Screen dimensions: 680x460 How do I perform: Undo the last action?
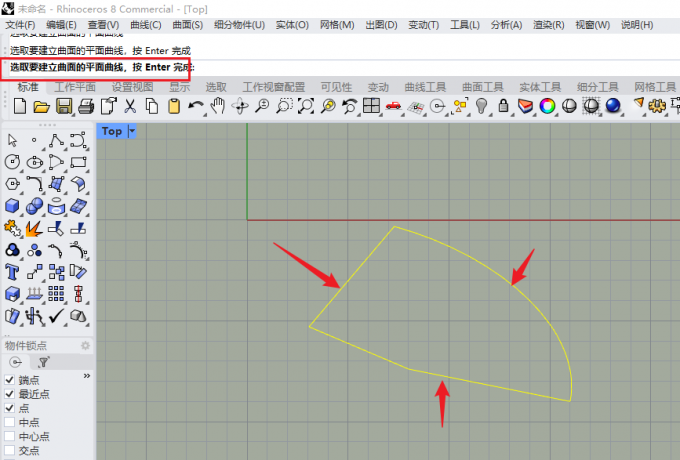tap(196, 106)
